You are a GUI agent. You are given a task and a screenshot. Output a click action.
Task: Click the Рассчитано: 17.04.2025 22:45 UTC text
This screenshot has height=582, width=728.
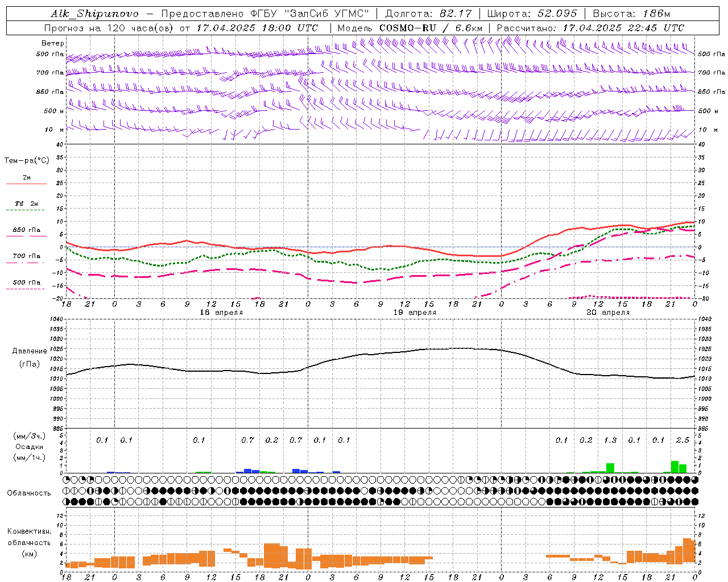pyautogui.click(x=590, y=28)
